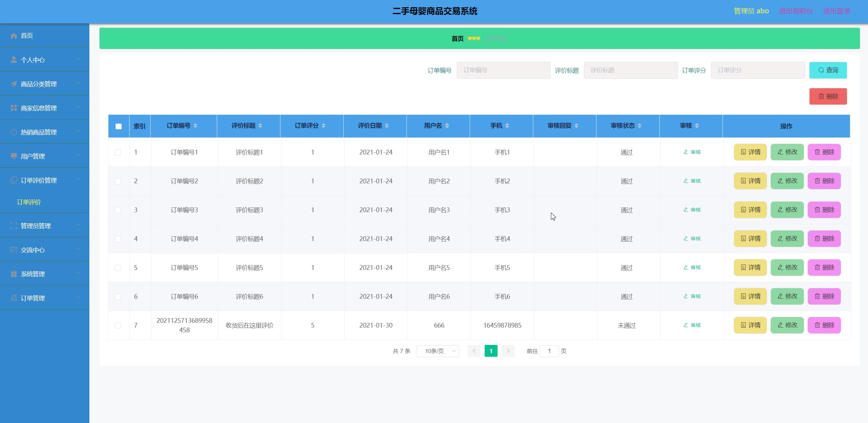The width and height of the screenshot is (868, 423).
Task: Check the box for 订单编号5 row
Action: 118,268
